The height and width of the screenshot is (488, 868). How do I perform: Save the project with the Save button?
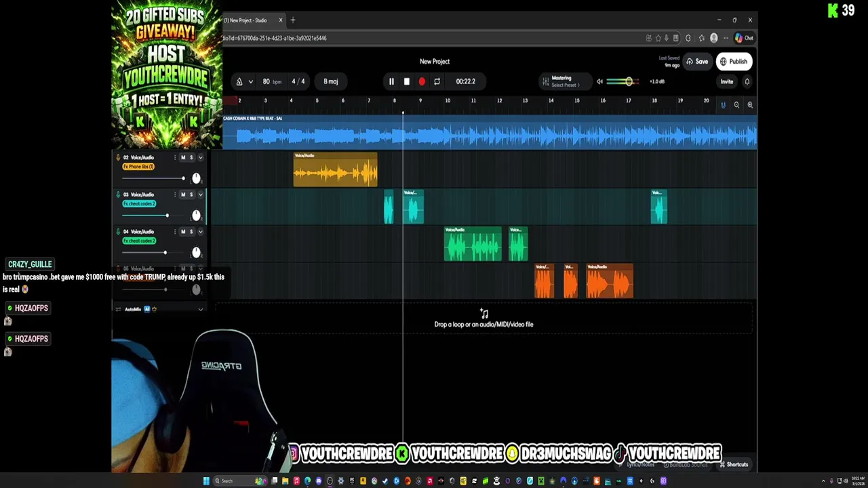(697, 62)
